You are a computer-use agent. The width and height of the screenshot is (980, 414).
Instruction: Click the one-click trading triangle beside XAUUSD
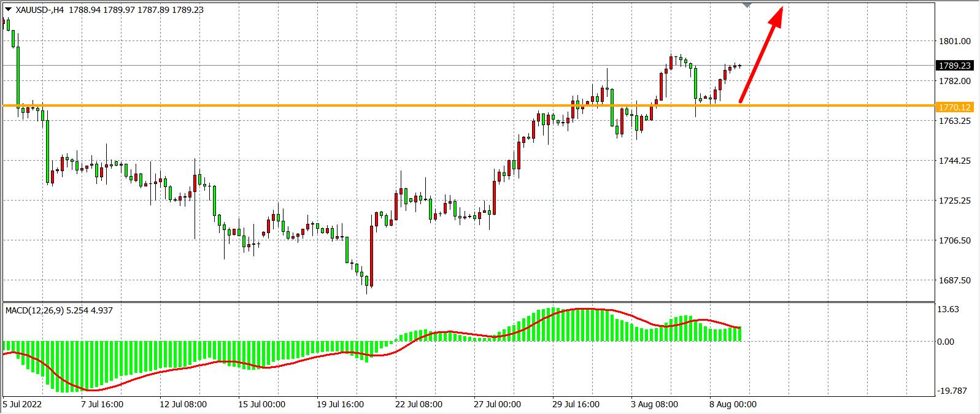pyautogui.click(x=7, y=9)
